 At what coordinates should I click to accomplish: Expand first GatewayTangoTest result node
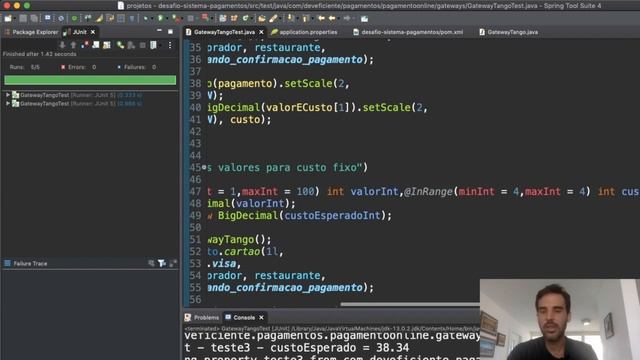coord(8,95)
